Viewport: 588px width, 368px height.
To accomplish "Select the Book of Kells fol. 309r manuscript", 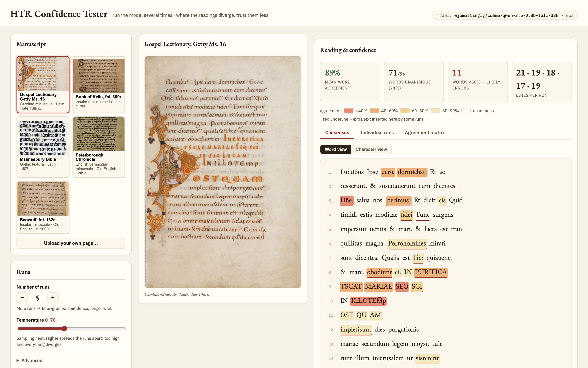I will [99, 85].
